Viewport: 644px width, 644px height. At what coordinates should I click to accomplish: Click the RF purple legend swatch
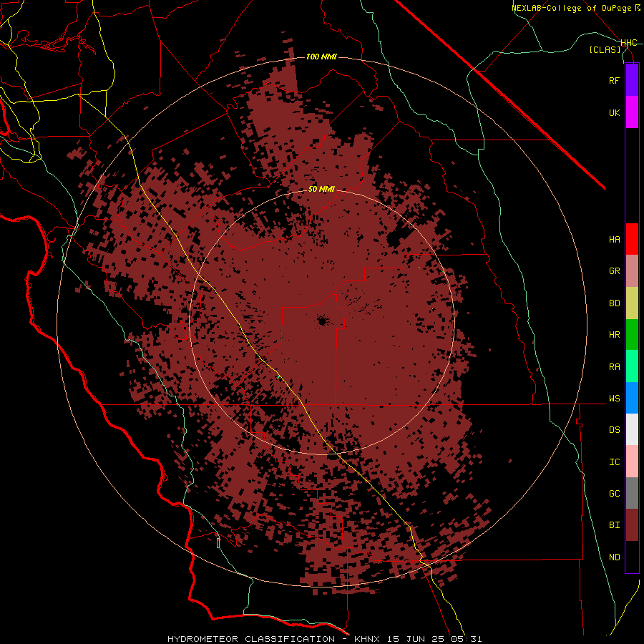(x=632, y=80)
